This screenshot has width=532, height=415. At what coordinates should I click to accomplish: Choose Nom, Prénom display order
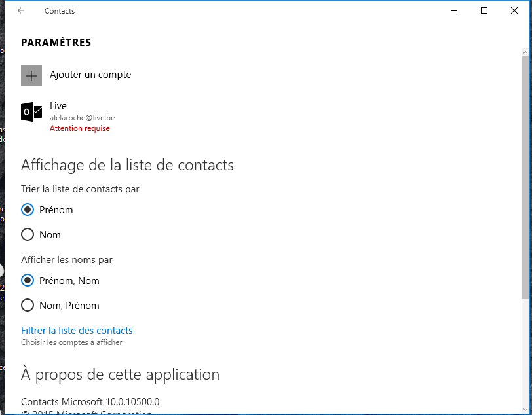(x=28, y=305)
